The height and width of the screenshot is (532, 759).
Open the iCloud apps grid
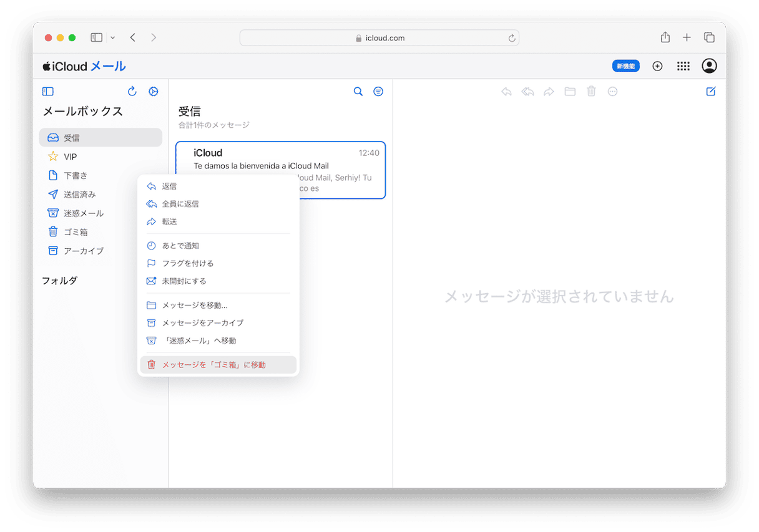pos(683,66)
